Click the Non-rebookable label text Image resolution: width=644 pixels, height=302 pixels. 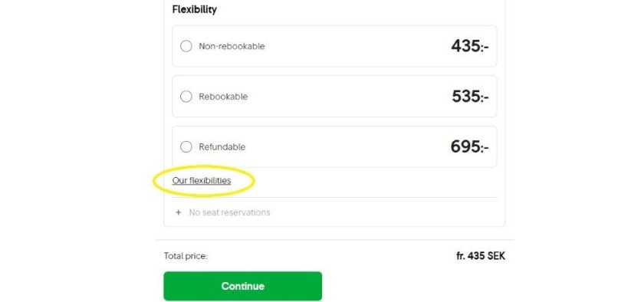tap(232, 46)
